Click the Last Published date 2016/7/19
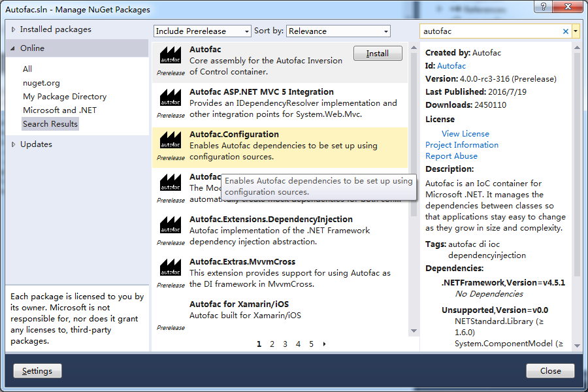The width and height of the screenshot is (588, 392). tap(508, 92)
